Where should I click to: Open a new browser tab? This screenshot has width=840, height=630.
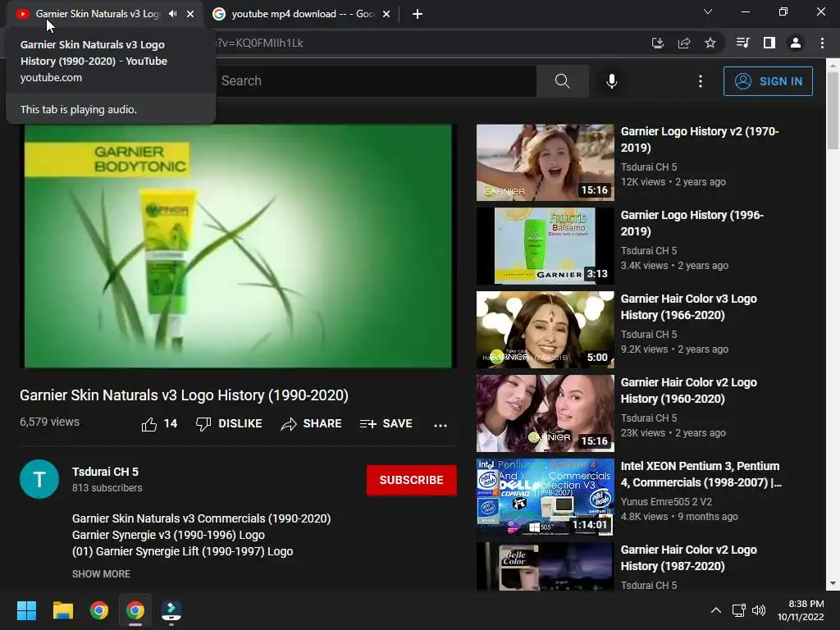click(418, 14)
